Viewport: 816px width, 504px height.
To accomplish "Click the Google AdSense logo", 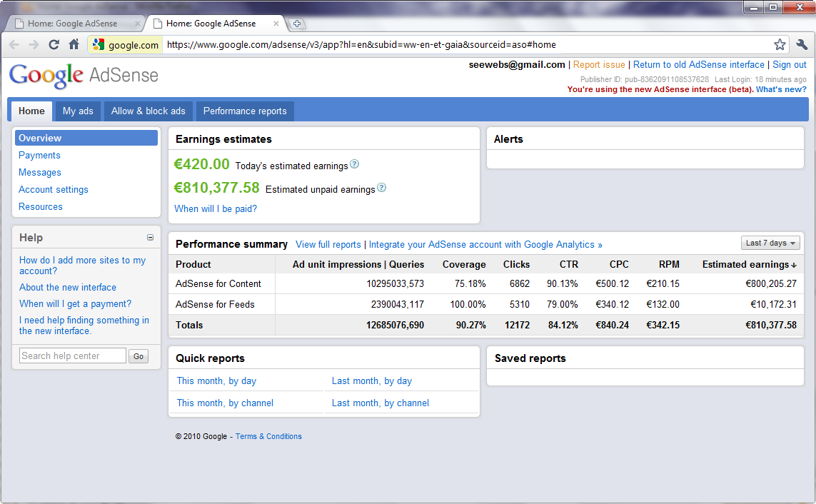I will 84,76.
